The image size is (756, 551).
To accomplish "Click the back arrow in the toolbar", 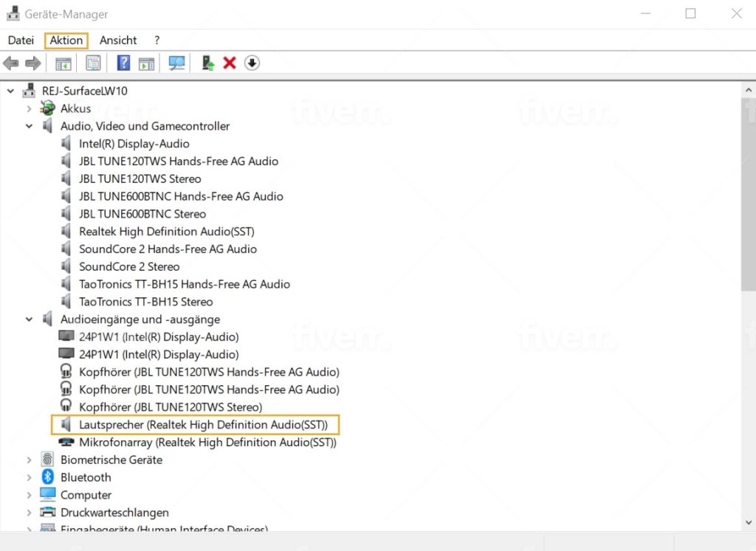I will pos(11,63).
